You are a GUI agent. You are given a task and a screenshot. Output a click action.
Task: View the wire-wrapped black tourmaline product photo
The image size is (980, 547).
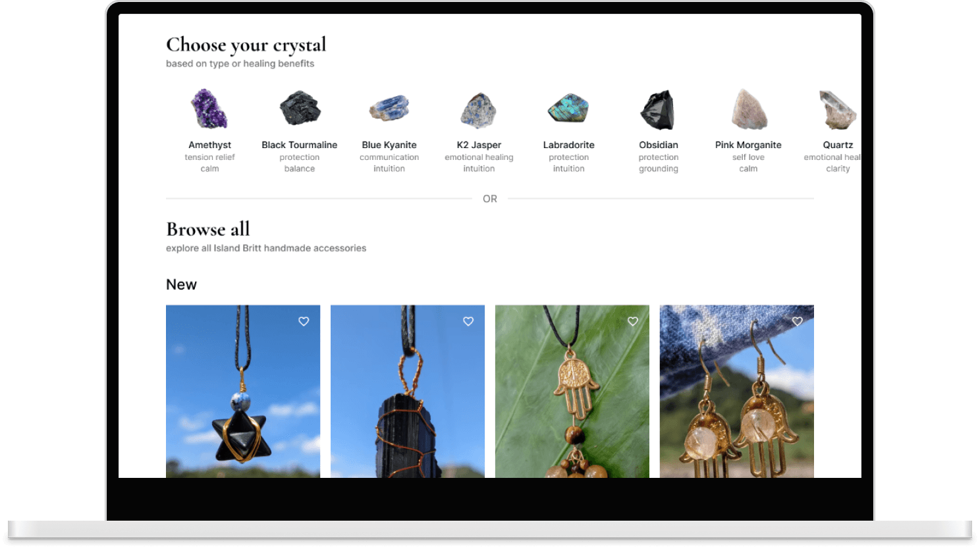(x=408, y=391)
